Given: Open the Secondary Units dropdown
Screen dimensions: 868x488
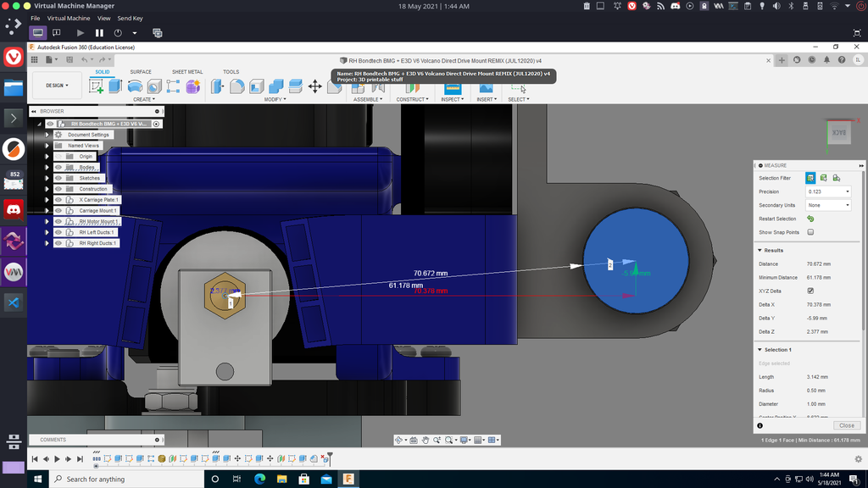Looking at the screenshot, I should [x=828, y=205].
